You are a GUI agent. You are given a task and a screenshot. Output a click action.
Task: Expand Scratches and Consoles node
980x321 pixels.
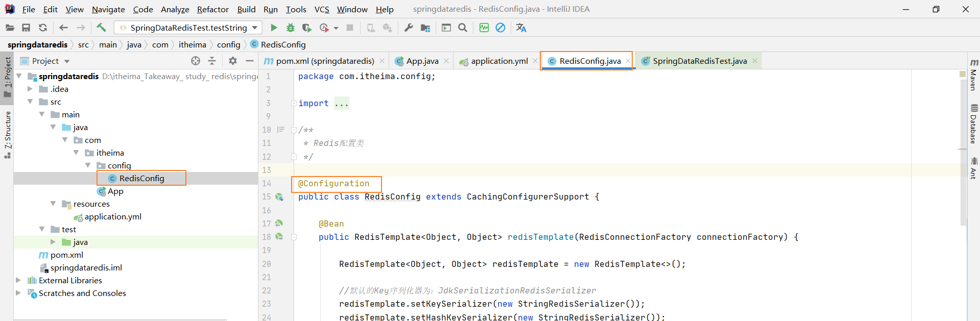18,293
